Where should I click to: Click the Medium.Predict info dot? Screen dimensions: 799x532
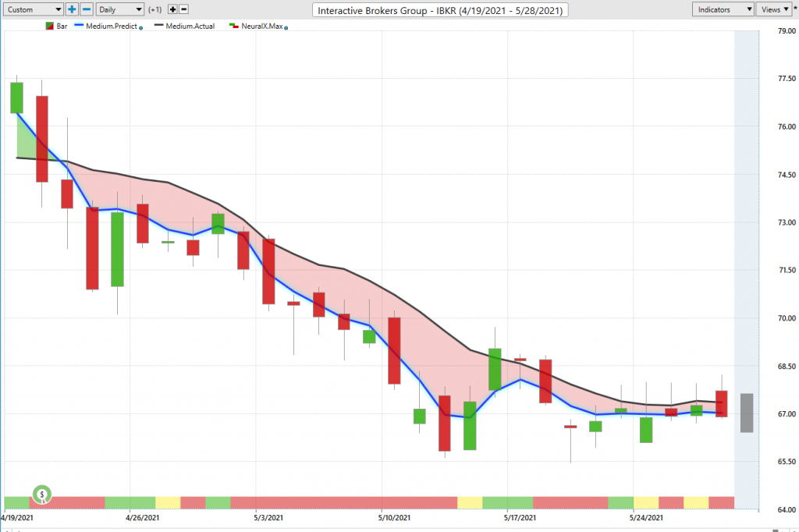[x=141, y=28]
